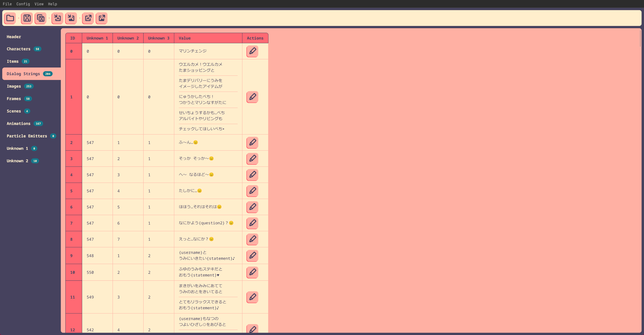Image resolution: width=644 pixels, height=335 pixels.
Task: Click the Unknown 3 column header
Action: [x=159, y=38]
